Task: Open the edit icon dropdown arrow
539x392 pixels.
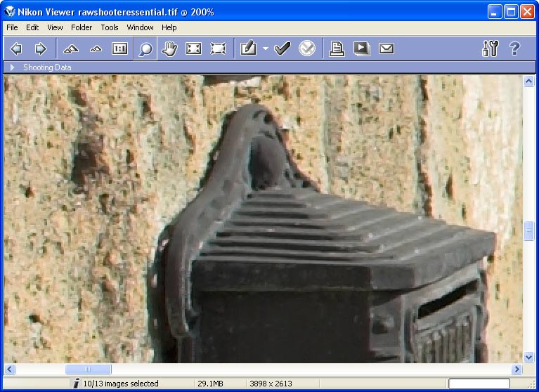Action: coord(266,48)
